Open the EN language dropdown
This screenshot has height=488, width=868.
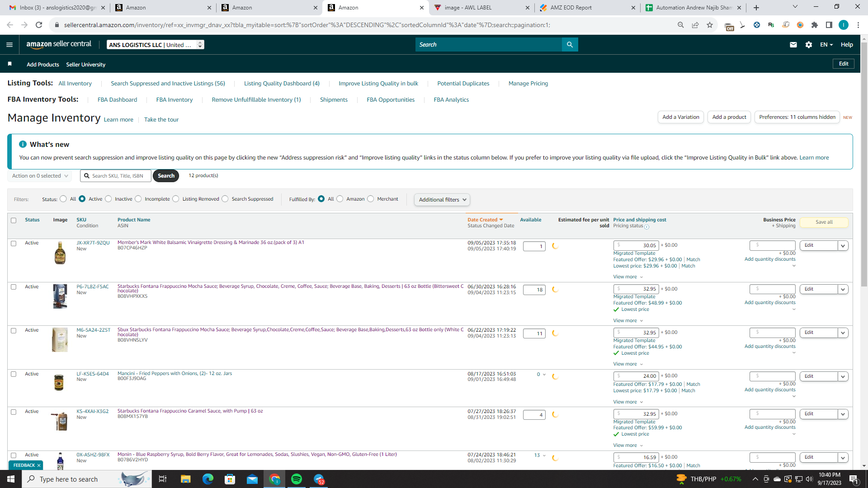click(x=826, y=45)
